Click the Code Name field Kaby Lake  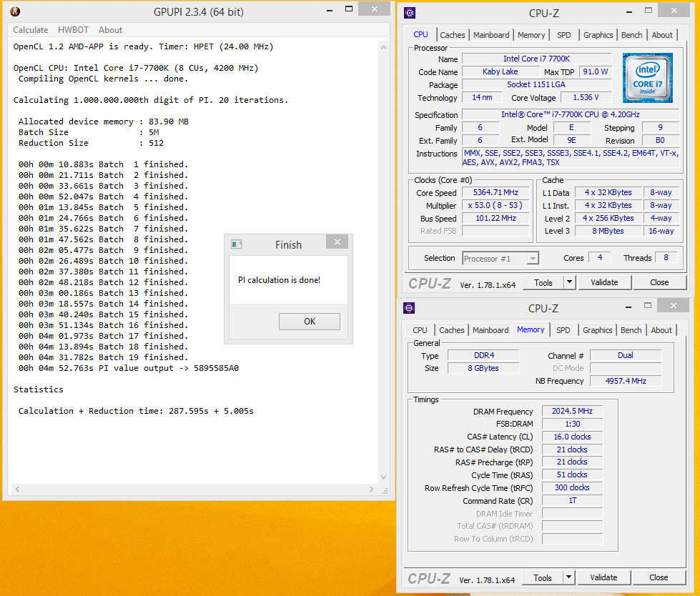point(501,71)
